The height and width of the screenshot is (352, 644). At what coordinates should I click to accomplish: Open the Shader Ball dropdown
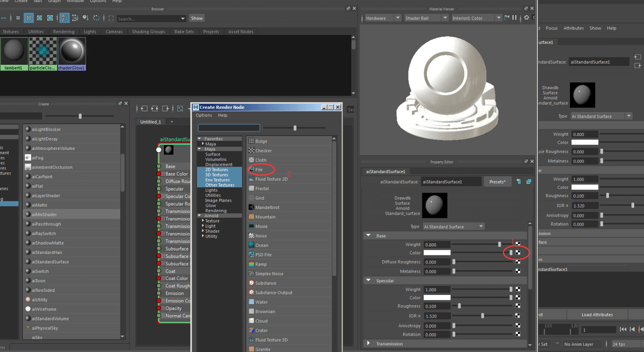pyautogui.click(x=426, y=18)
